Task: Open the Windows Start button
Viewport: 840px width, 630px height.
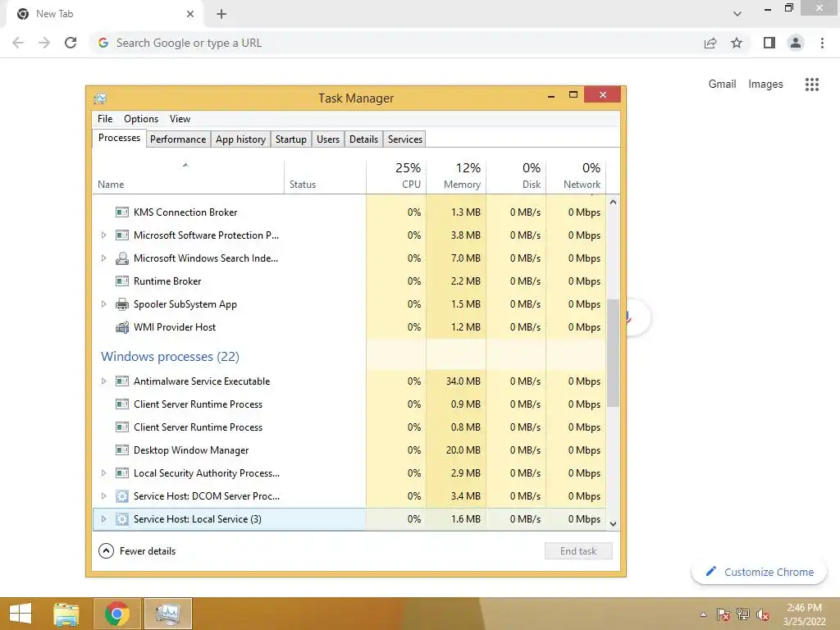Action: pyautogui.click(x=21, y=614)
